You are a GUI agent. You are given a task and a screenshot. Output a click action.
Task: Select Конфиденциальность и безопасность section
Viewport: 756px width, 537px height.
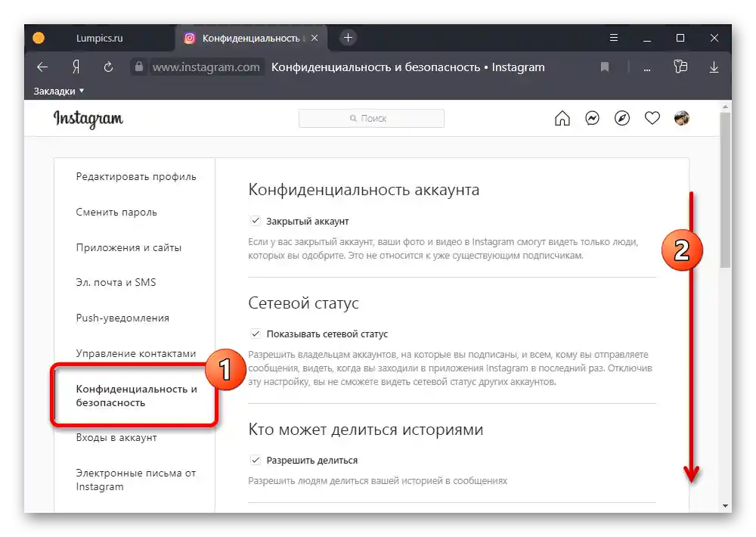[x=136, y=396]
